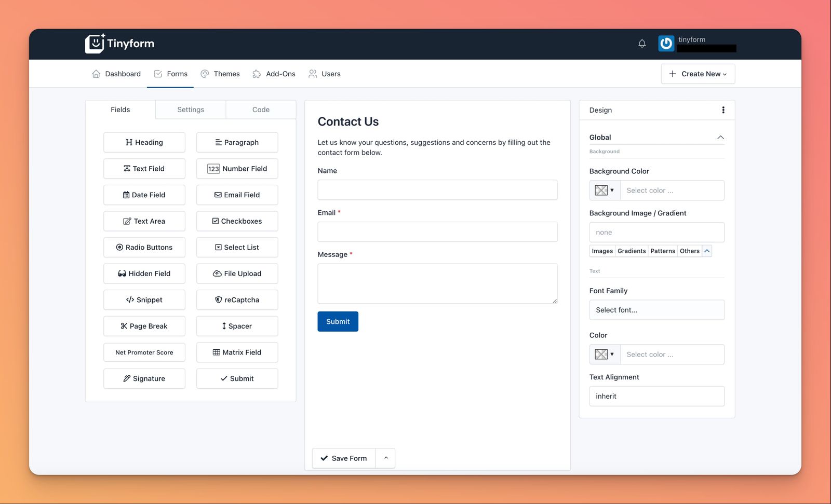
Task: Add a Radio Buttons field
Action: coord(144,247)
